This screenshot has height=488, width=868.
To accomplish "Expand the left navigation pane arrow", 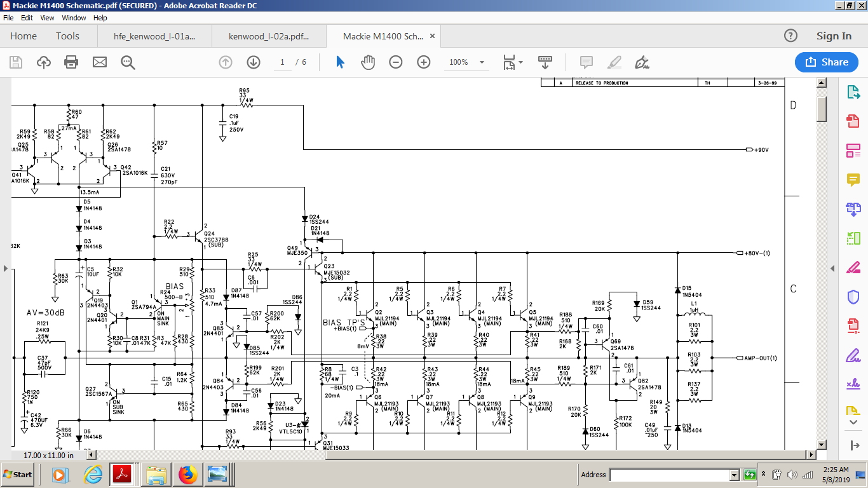I will point(6,269).
